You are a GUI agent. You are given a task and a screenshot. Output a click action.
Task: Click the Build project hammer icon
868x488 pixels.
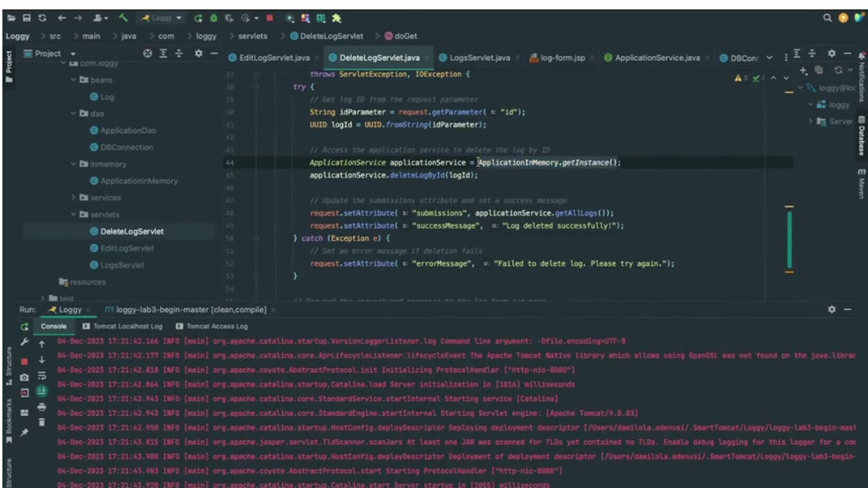click(x=123, y=18)
